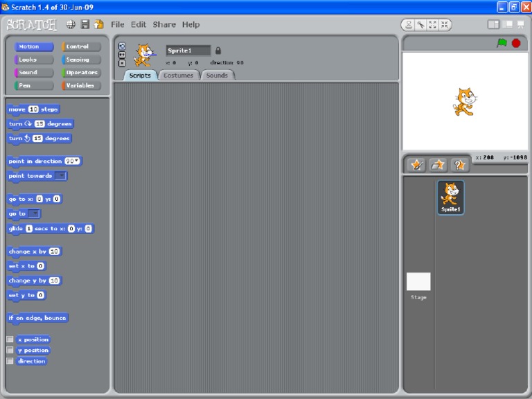This screenshot has width=532, height=399.
Task: Open the Help menu
Action: pyautogui.click(x=190, y=24)
